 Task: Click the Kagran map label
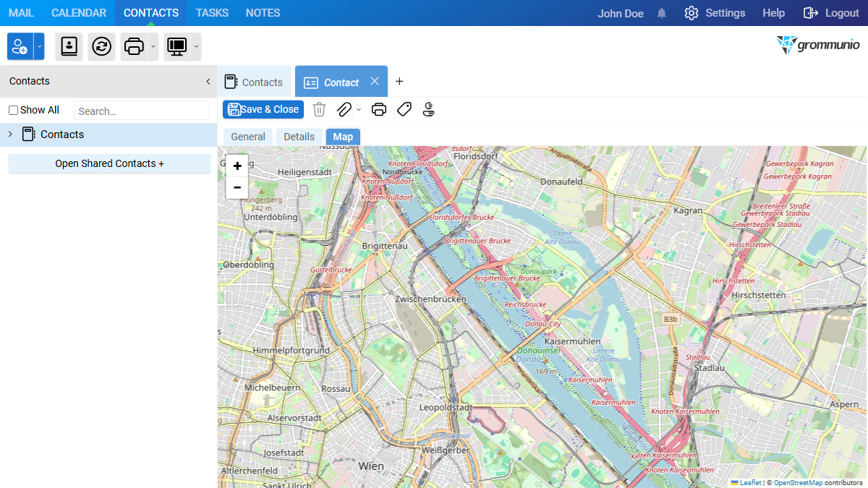click(688, 210)
